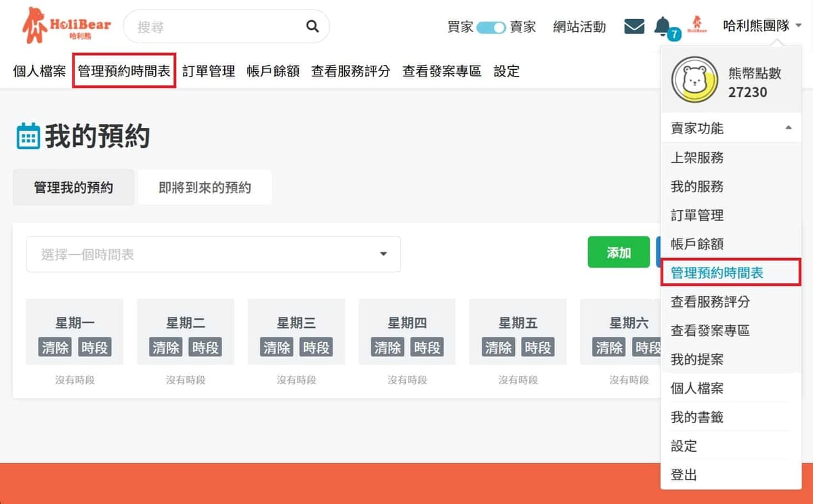The height and width of the screenshot is (504, 813).
Task: Open 設定 from the navigation bar
Action: [x=507, y=70]
